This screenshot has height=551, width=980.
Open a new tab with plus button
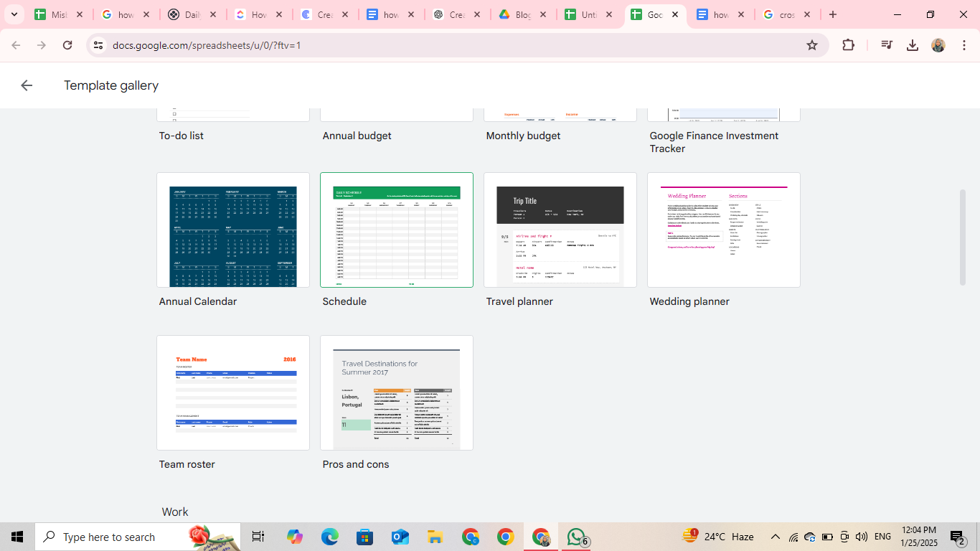833,14
